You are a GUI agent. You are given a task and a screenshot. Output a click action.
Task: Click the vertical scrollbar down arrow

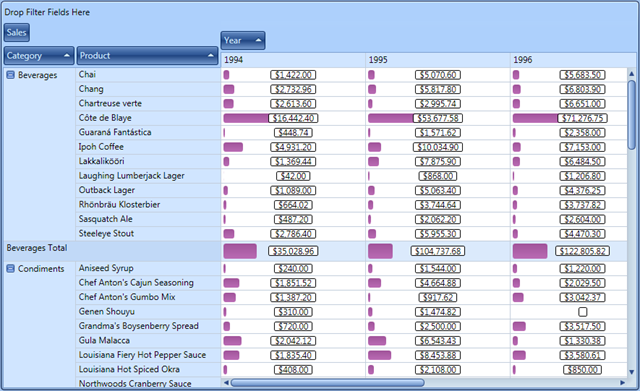pos(631,372)
